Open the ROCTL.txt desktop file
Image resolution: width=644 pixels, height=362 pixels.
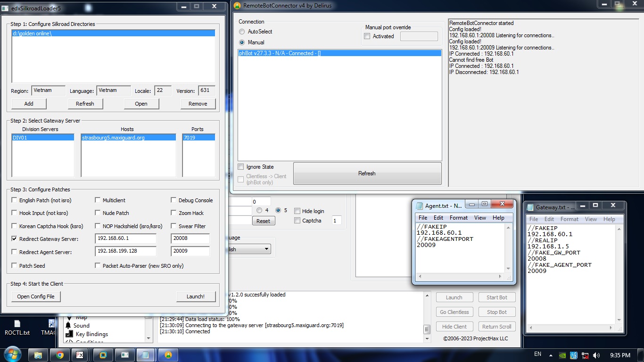coord(17,327)
